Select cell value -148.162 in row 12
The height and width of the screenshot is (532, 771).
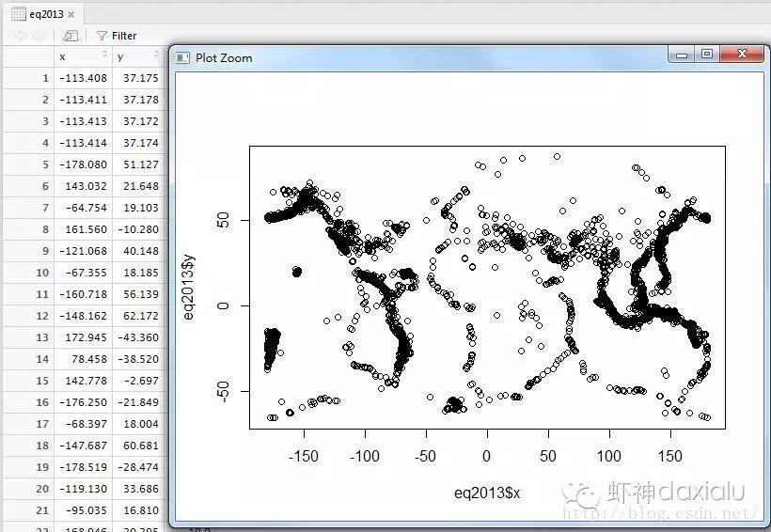pos(83,316)
